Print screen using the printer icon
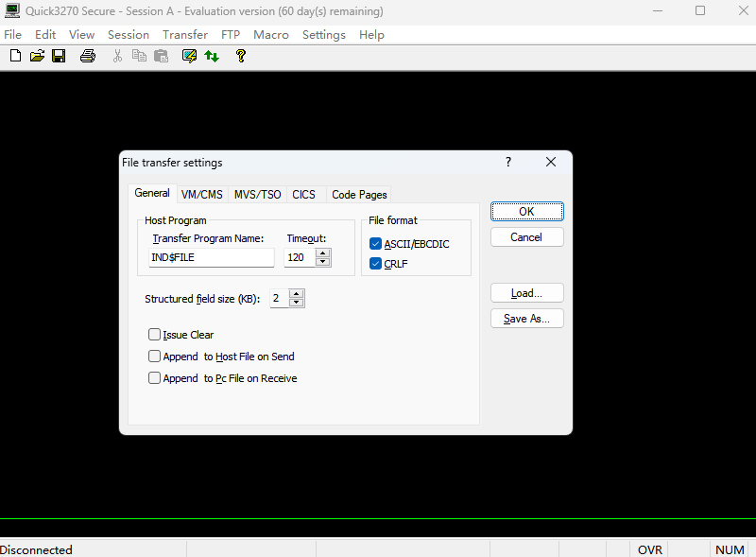Image resolution: width=756 pixels, height=557 pixels. [x=88, y=56]
